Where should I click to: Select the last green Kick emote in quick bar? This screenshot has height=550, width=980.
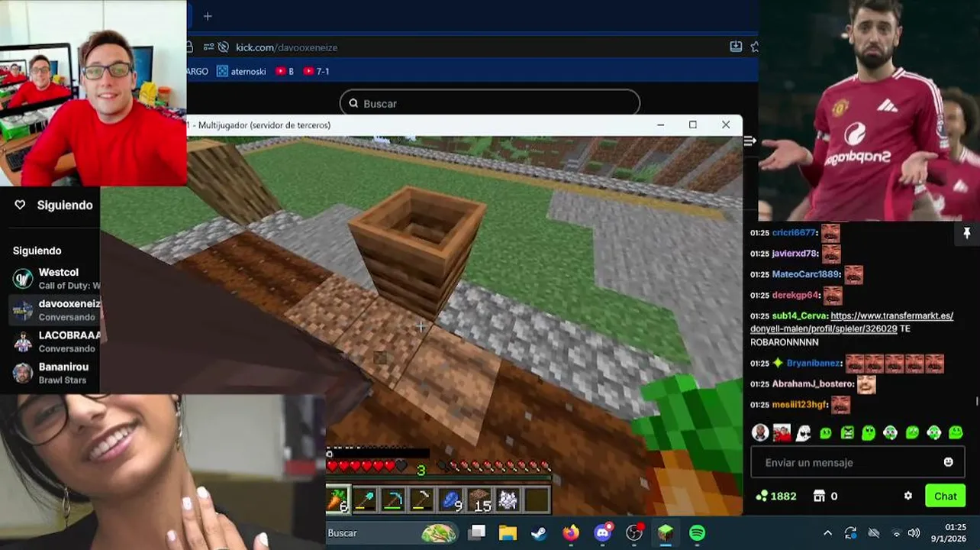(x=956, y=432)
